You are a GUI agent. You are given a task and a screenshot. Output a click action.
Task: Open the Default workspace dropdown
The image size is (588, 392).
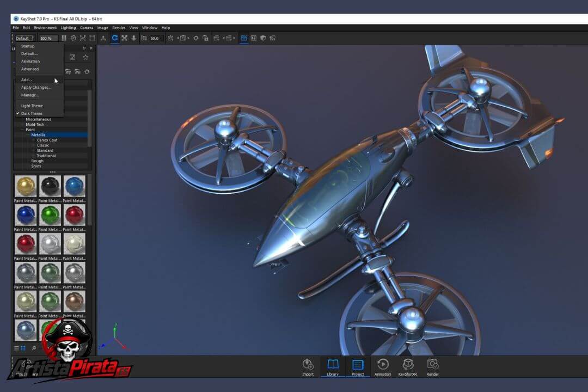[x=24, y=38]
